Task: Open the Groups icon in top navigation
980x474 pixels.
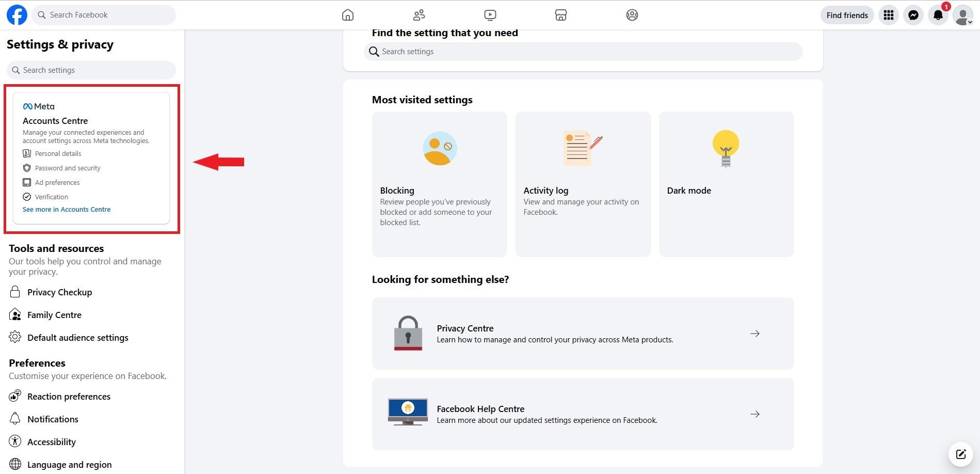Action: click(x=632, y=15)
